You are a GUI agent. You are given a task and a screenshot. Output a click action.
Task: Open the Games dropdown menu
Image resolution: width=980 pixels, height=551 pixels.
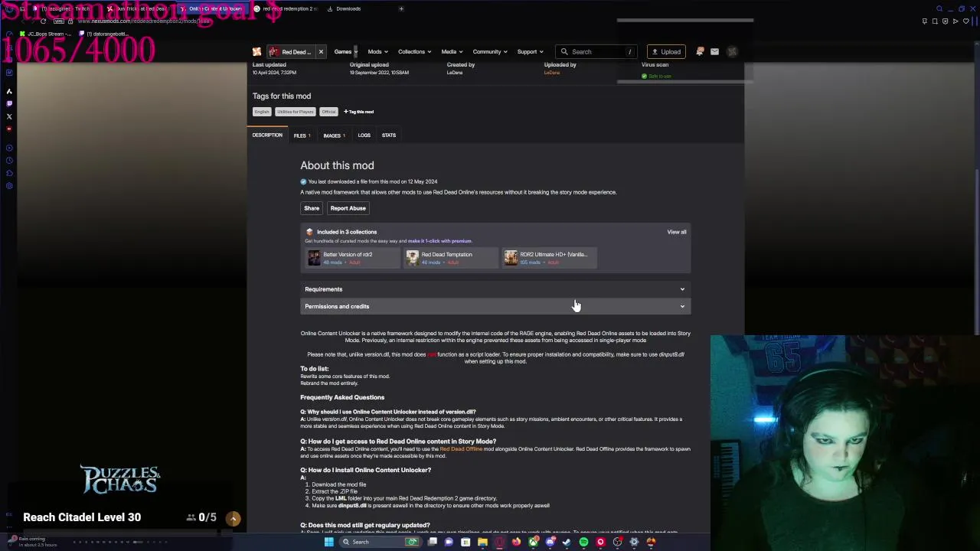[x=345, y=52]
